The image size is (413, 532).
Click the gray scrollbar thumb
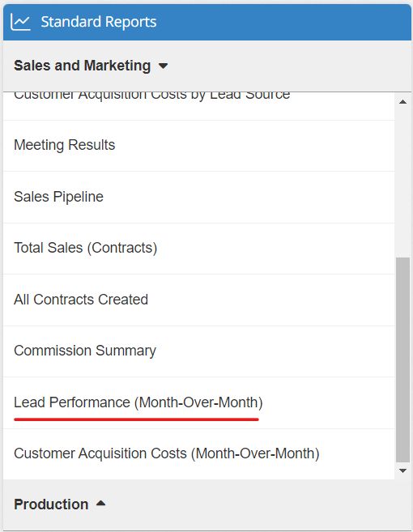(x=402, y=360)
